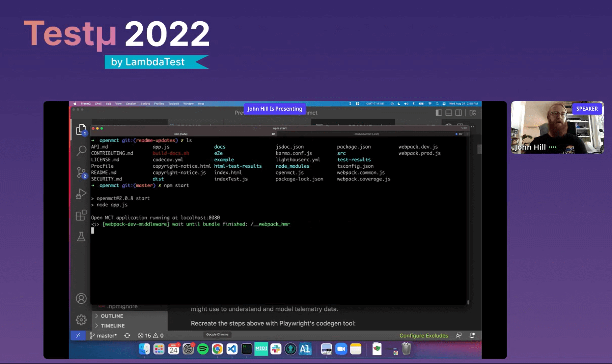Screen dimensions: 612x364
Task: Launch Spotify from the Dock
Action: click(x=203, y=349)
